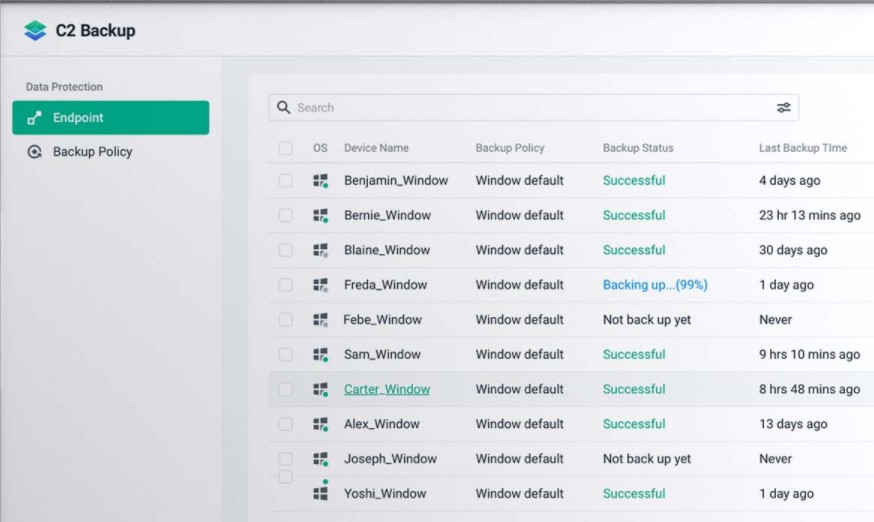Sort by Device Name column header
The image size is (874, 522).
pyautogui.click(x=376, y=148)
